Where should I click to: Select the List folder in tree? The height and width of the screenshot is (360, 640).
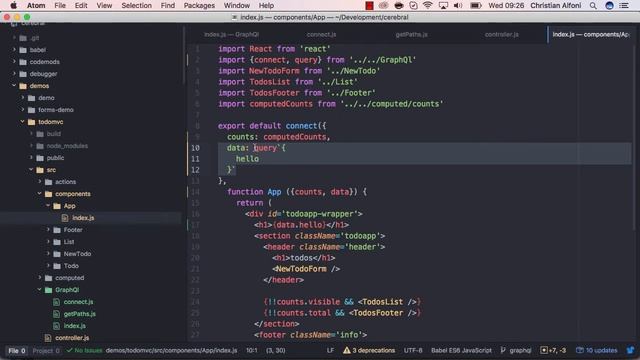(x=69, y=242)
